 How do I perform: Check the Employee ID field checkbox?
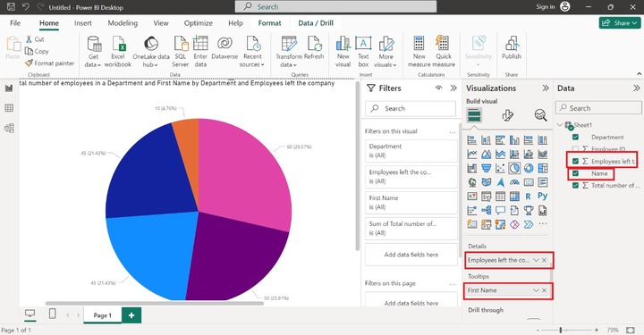pyautogui.click(x=575, y=149)
